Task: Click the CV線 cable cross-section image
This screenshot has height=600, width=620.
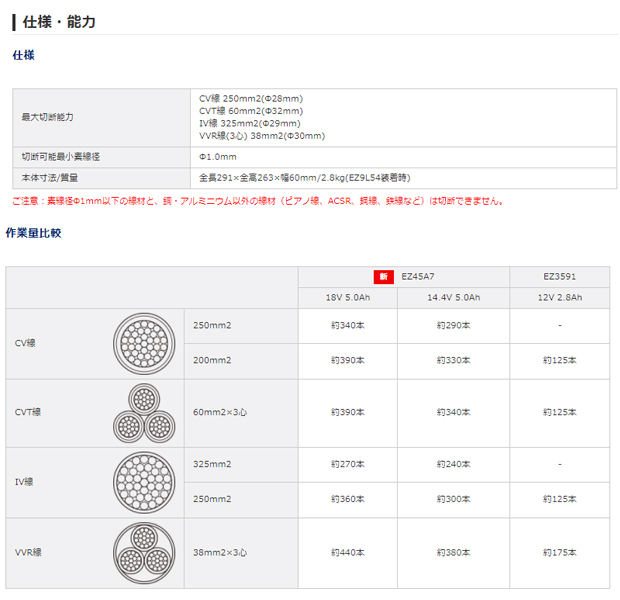Action: point(142,343)
